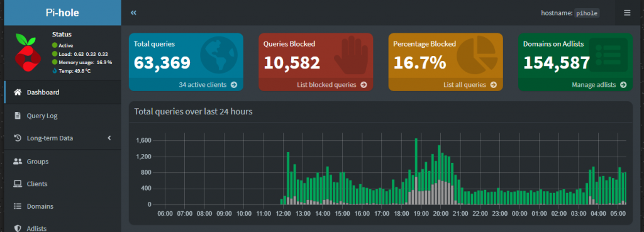644x232 pixels.
Task: Click the green Active status dot
Action: tap(55, 45)
